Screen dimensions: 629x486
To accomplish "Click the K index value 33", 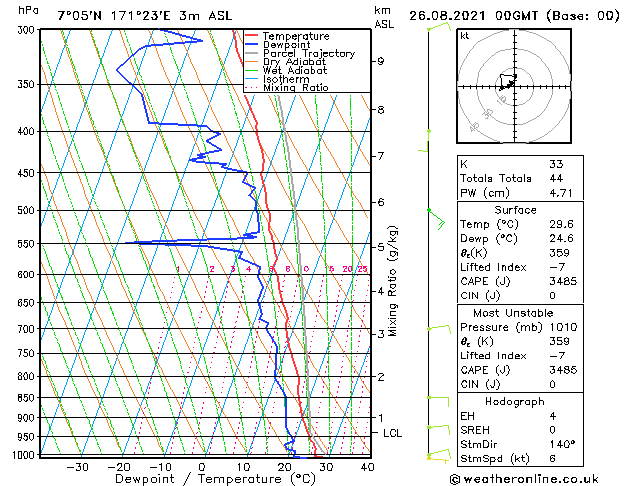I will pos(556,164).
